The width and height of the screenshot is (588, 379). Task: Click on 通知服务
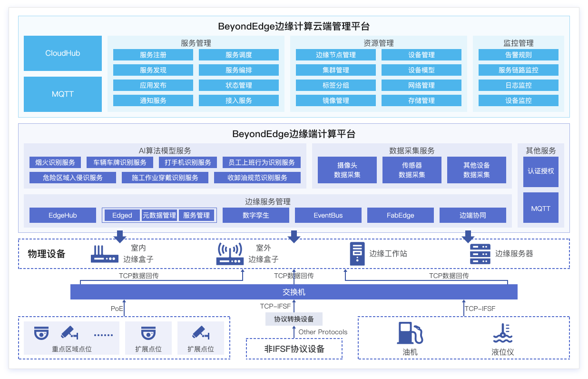point(153,100)
